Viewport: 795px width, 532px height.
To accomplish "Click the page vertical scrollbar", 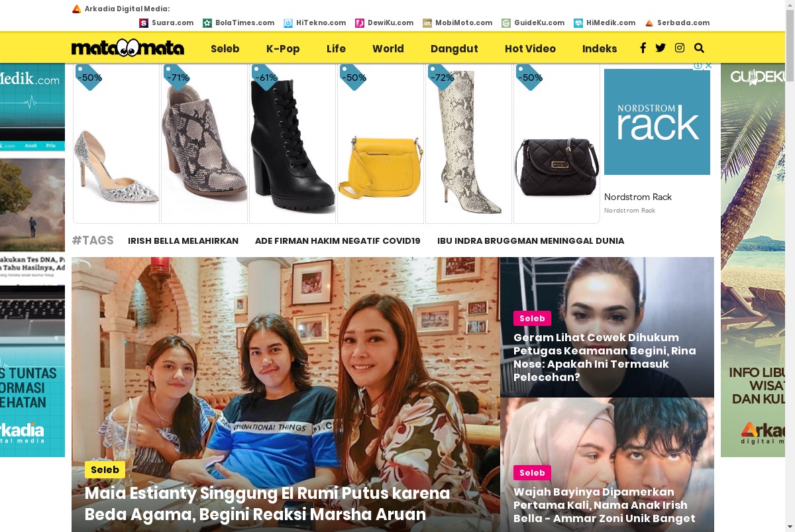I will tap(790, 266).
